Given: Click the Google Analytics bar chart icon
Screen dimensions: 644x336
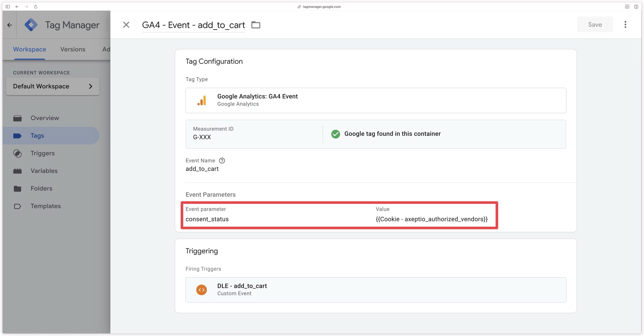Looking at the screenshot, I should [202, 101].
